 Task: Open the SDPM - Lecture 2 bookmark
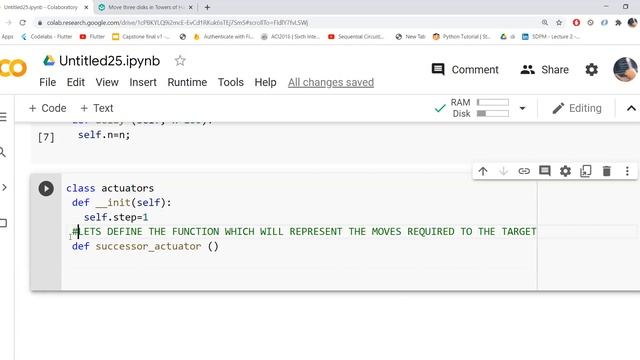click(550, 37)
